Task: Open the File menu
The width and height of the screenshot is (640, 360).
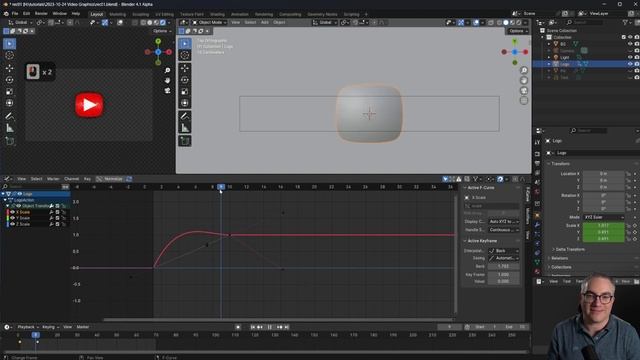Action: [15, 13]
